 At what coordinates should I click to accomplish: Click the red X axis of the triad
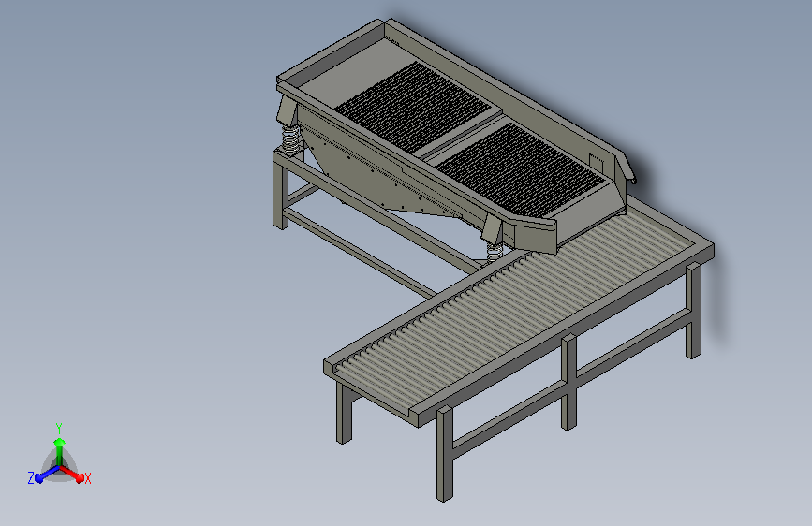[72, 474]
